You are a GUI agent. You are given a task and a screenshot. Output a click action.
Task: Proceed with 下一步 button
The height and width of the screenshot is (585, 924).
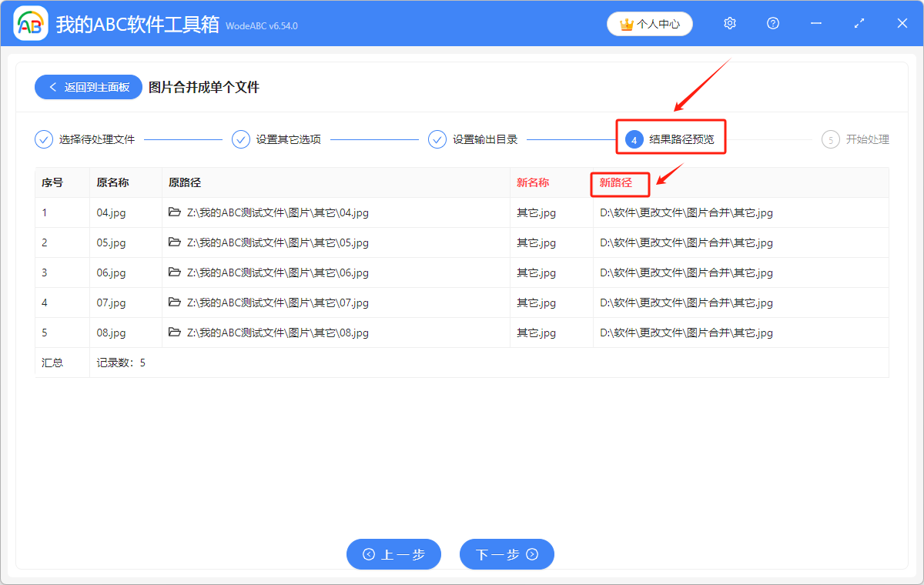click(x=507, y=554)
